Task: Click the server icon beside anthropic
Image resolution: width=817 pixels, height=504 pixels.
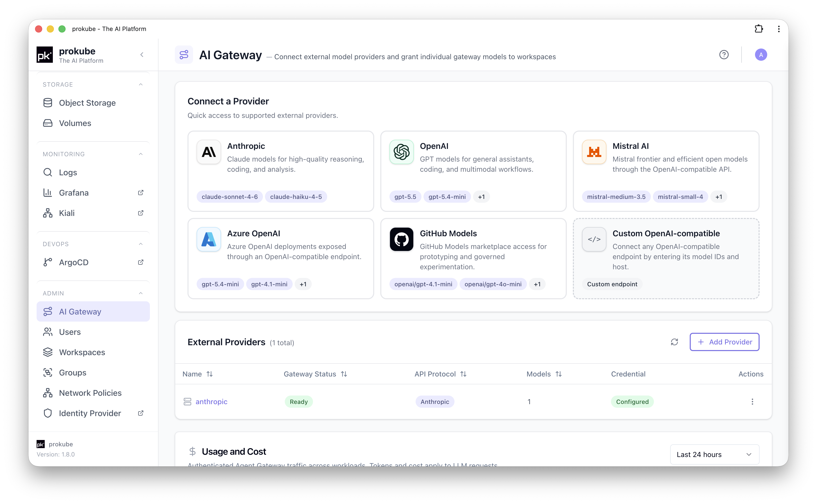Action: click(188, 402)
